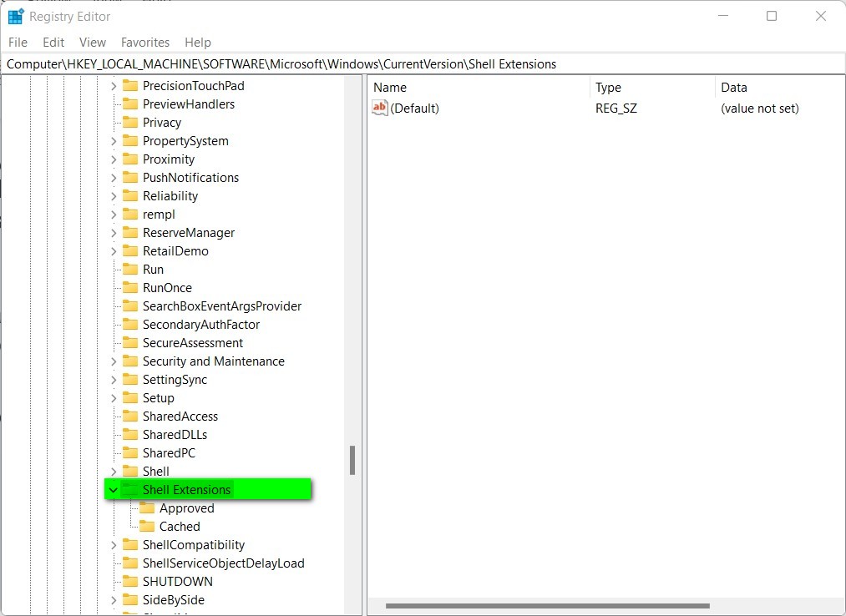Image resolution: width=846 pixels, height=616 pixels.
Task: Click the SearchBoxEventArgsProvider folder icon
Action: tap(130, 305)
